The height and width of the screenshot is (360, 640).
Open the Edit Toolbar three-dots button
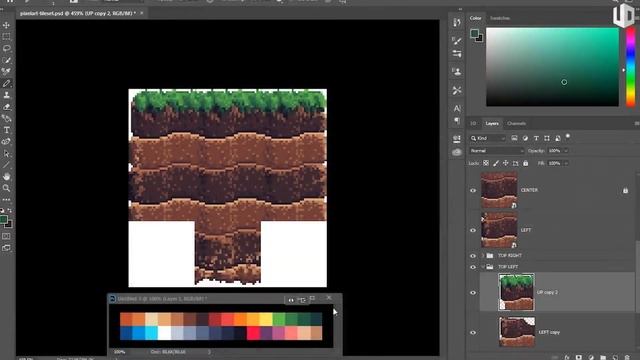pyautogui.click(x=7, y=200)
